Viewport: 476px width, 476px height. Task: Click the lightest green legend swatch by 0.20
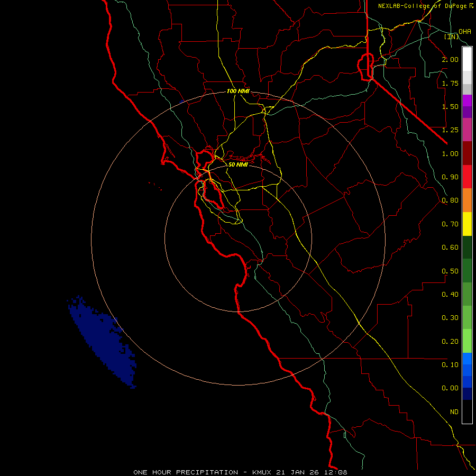pos(467,341)
